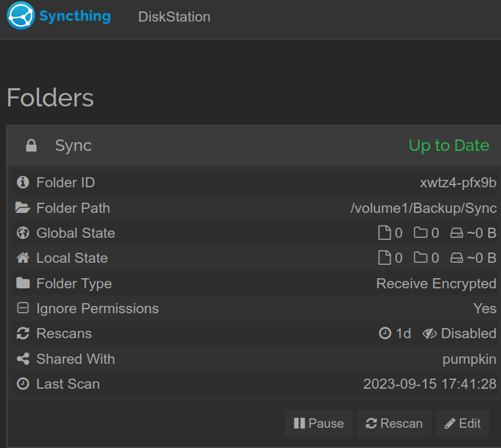Viewport: 501px width, 448px height.
Task: Click the rescan interval clock icon
Action: pos(385,333)
